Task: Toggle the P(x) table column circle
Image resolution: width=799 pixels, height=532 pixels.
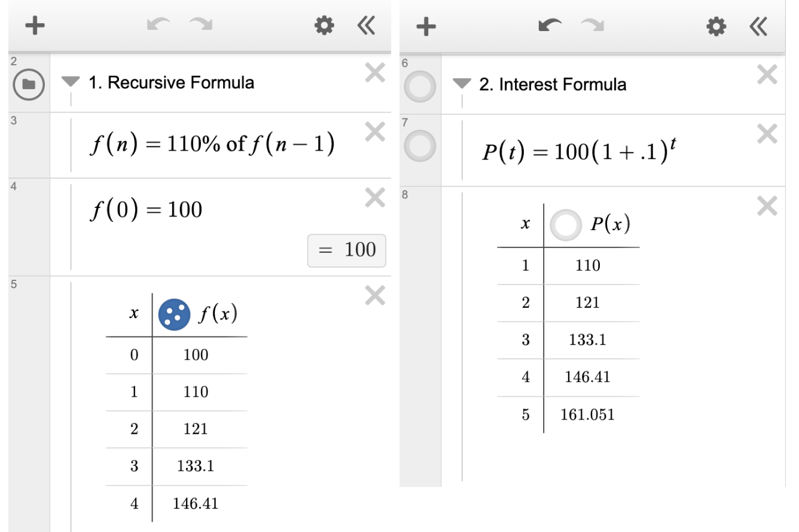Action: tap(565, 226)
